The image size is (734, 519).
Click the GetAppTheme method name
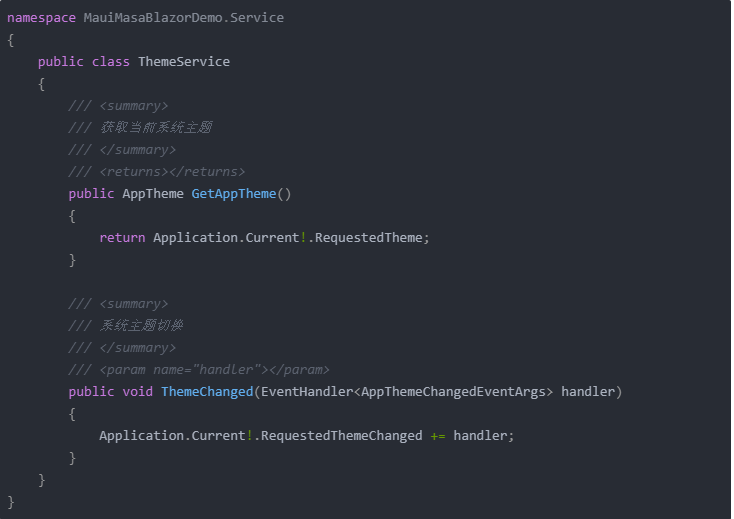tap(234, 194)
